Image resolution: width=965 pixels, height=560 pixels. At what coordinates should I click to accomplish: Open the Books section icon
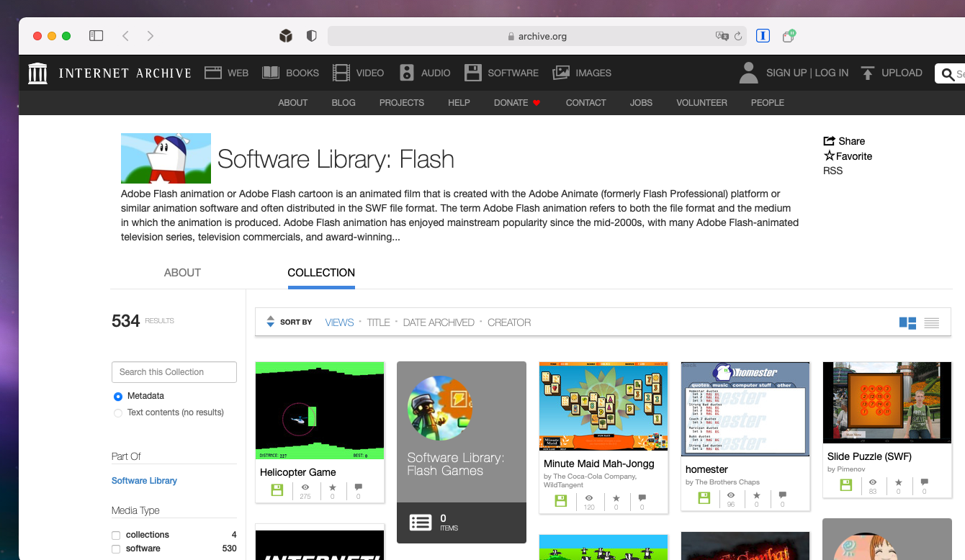(x=271, y=73)
